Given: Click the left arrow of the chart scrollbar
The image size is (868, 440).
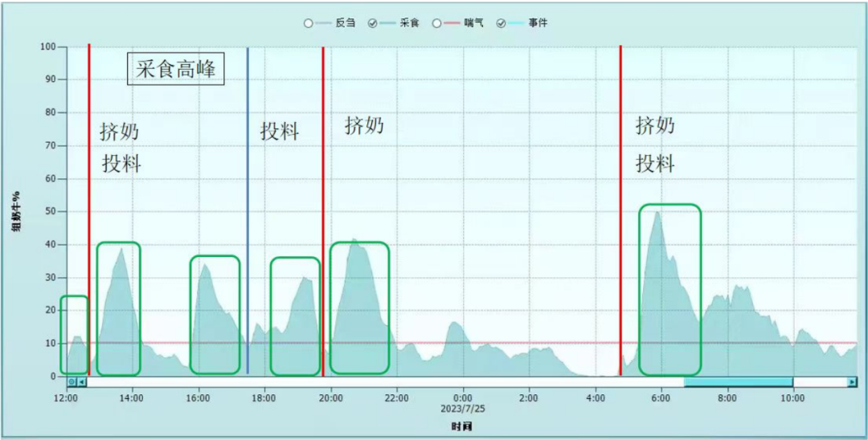Looking at the screenshot, I should 81,381.
